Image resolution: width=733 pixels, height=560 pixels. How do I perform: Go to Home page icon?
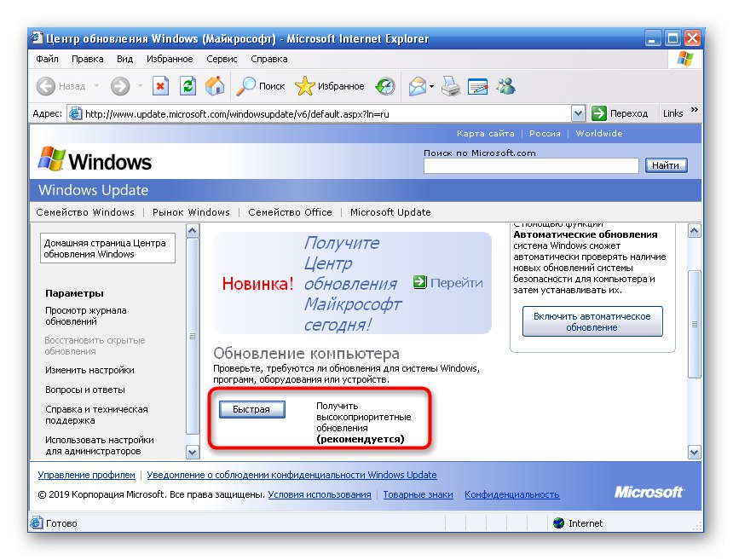[215, 86]
